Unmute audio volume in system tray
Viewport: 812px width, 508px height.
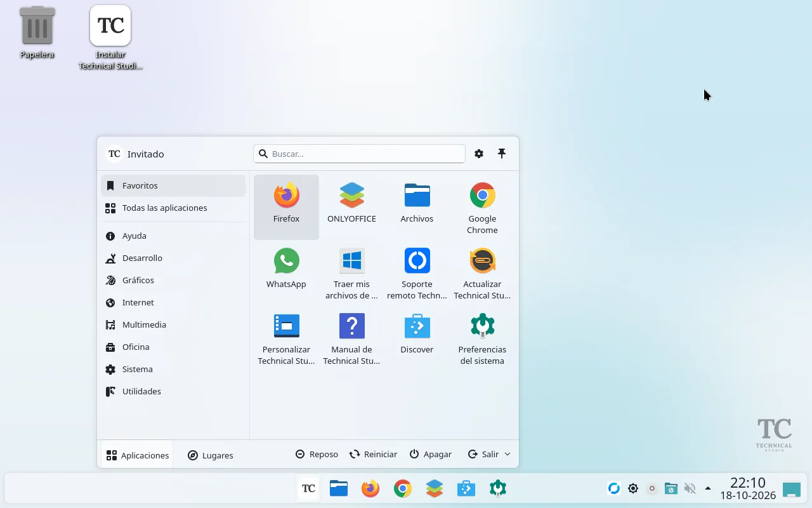(690, 488)
